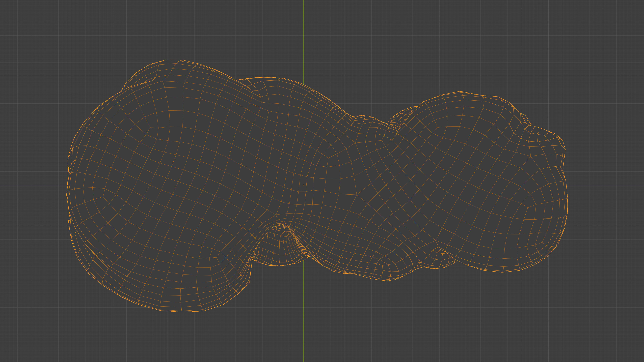Click the topmost edge of the right lobe
644x362 pixels.
point(460,92)
